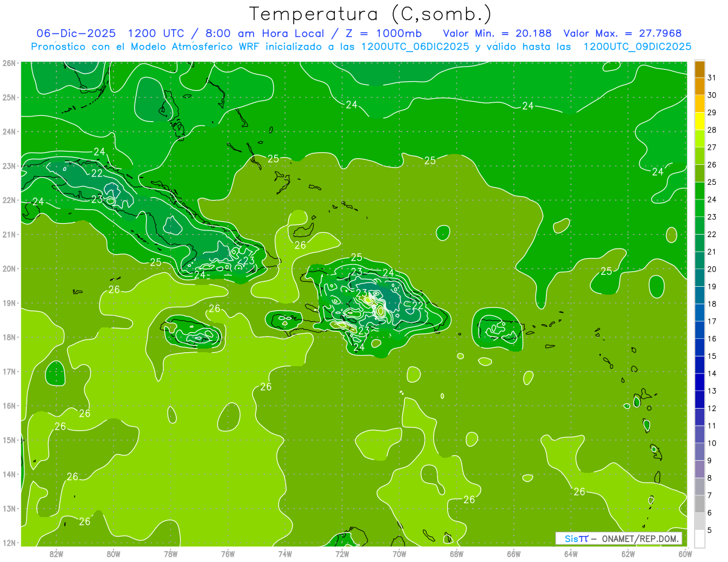
Task: Click the "1200UTC_06DIC2025" initialization time
Action: (415, 47)
